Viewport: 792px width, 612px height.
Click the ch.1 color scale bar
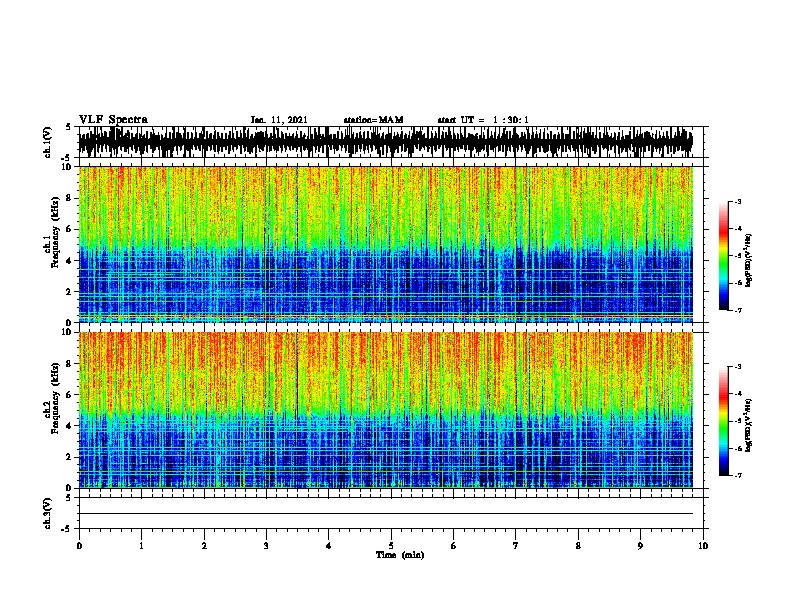pyautogui.click(x=724, y=256)
